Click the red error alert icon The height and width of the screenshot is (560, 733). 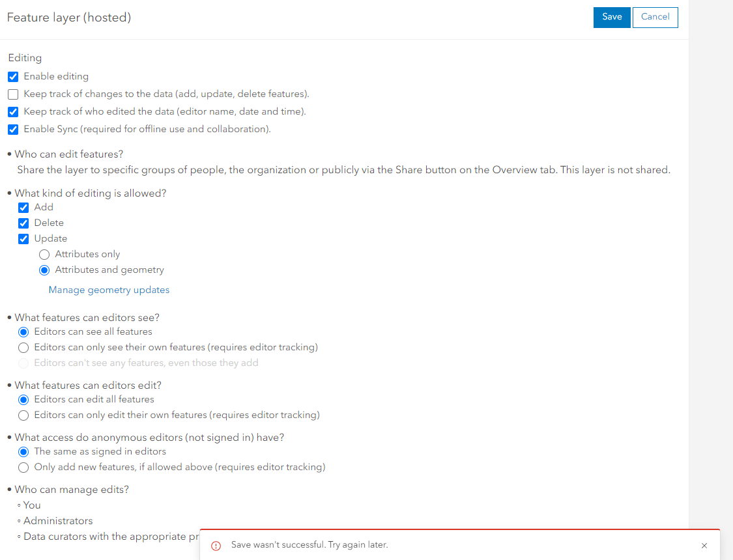[216, 546]
